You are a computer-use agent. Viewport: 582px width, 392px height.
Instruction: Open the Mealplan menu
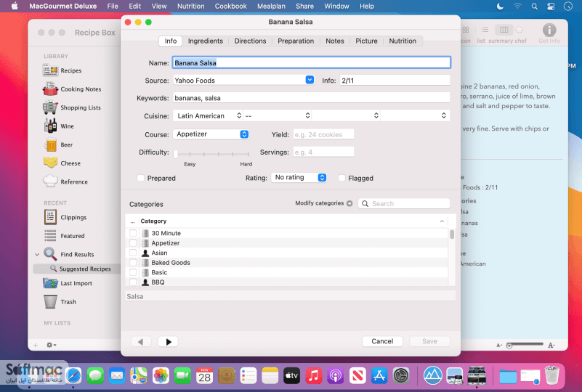pos(271,7)
